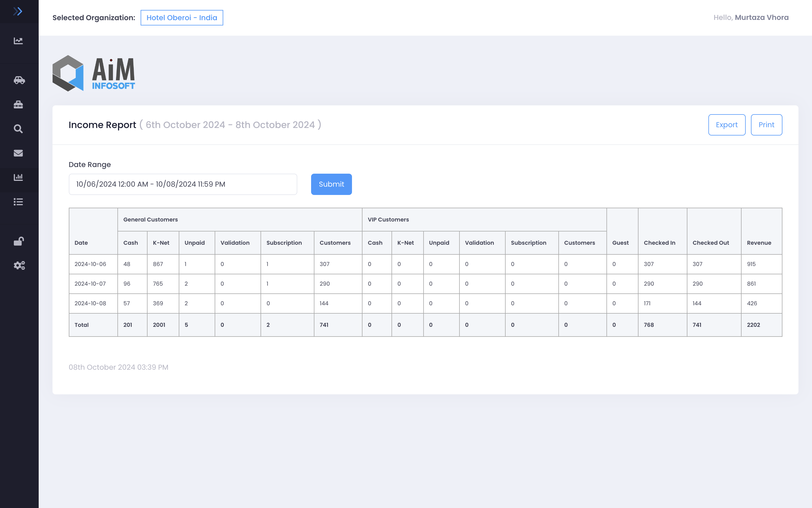Open the search magnifier sidebar icon

[18, 129]
